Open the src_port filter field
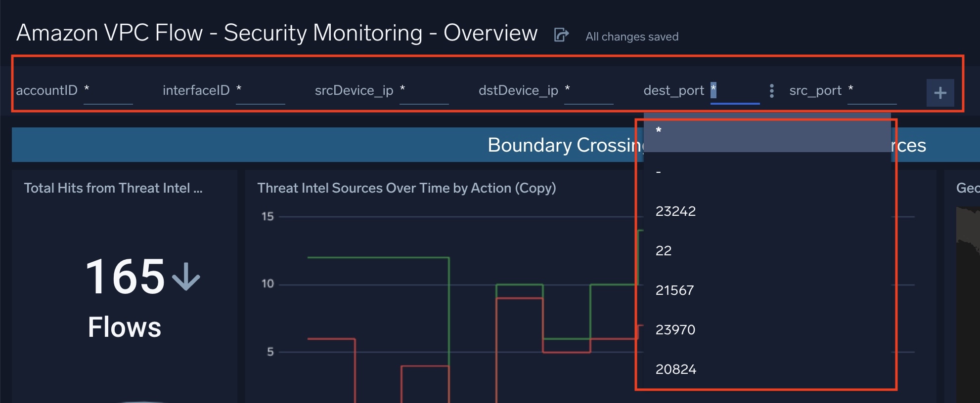This screenshot has height=403, width=980. pos(872,91)
